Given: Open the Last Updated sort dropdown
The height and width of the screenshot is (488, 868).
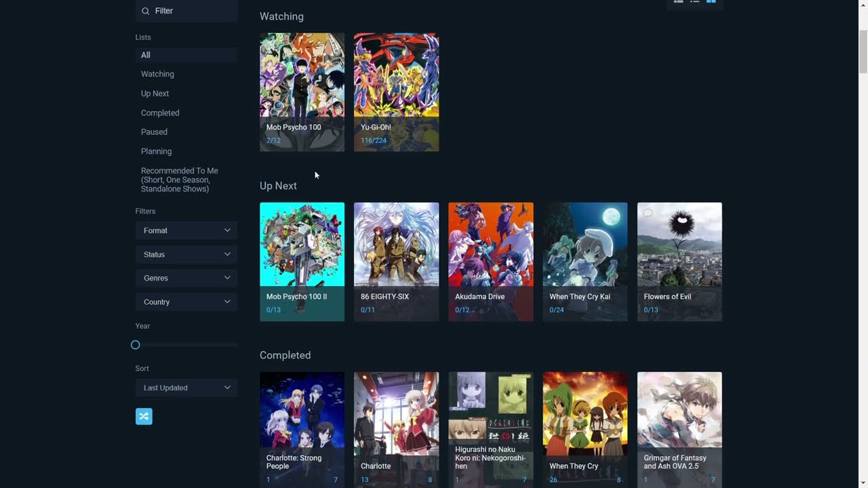Looking at the screenshot, I should 186,388.
